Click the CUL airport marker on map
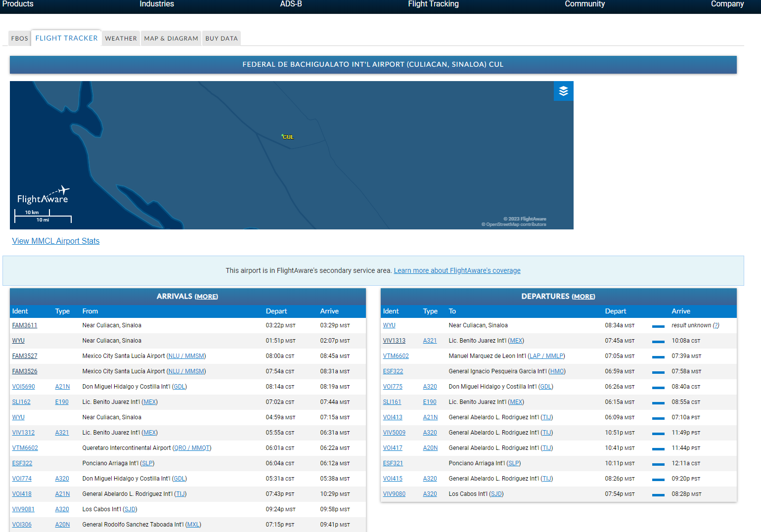The height and width of the screenshot is (532, 761). click(x=287, y=137)
